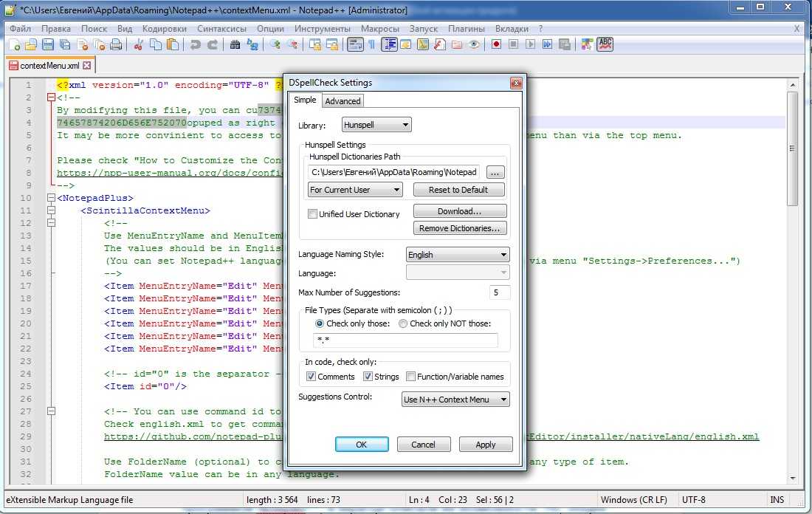Expand the Language Naming Style dropdown
The height and width of the screenshot is (514, 812).
point(458,255)
